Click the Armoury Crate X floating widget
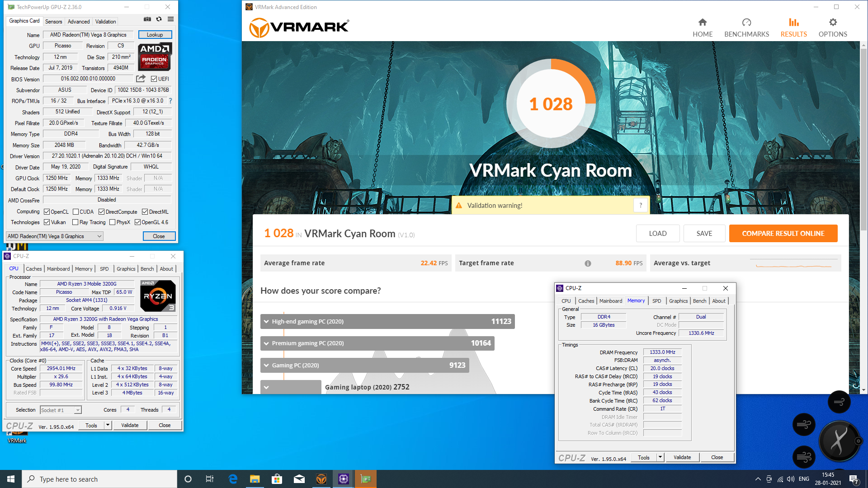Screen dimensions: 868x488 click(839, 441)
